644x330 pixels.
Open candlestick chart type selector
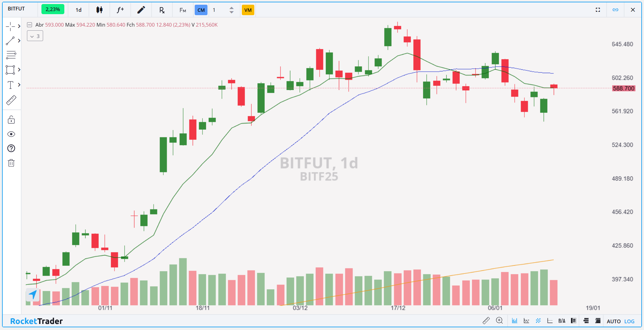click(99, 10)
